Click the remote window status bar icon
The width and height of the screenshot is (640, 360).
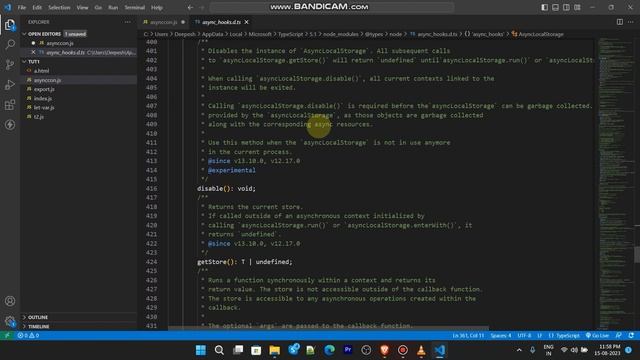[x=7, y=335]
